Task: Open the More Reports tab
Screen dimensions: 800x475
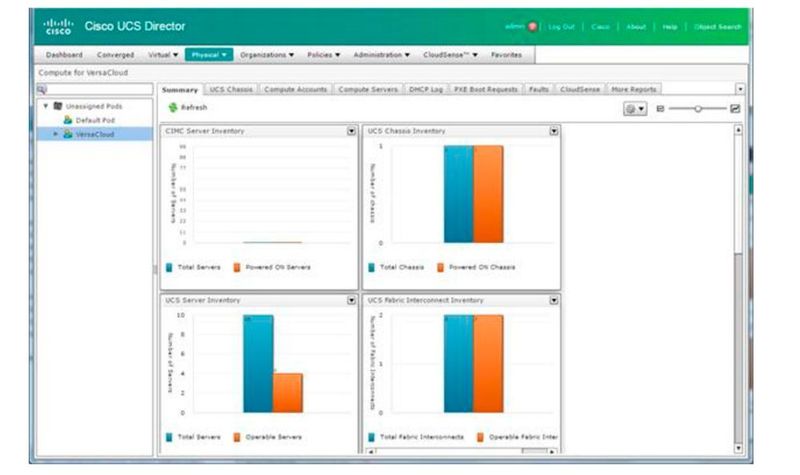Action: (x=634, y=89)
